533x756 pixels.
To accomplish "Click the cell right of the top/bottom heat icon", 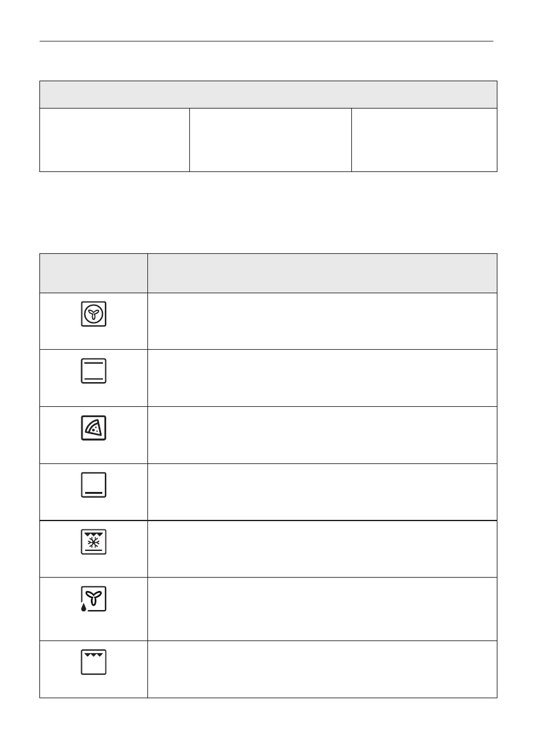I will click(x=322, y=378).
